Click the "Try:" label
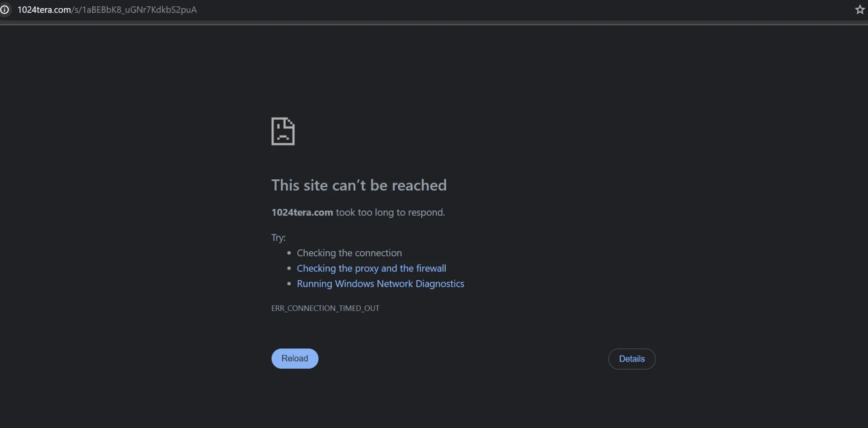 coord(278,238)
